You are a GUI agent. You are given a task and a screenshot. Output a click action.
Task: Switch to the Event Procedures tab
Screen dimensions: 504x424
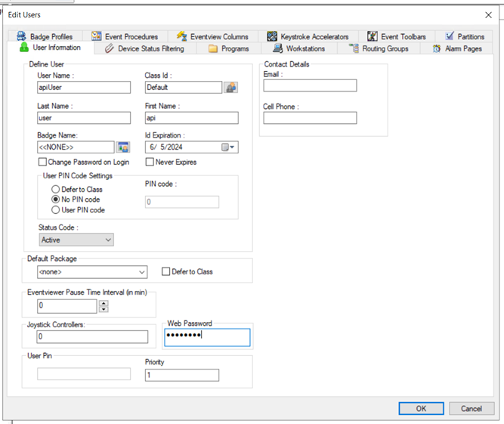click(125, 36)
